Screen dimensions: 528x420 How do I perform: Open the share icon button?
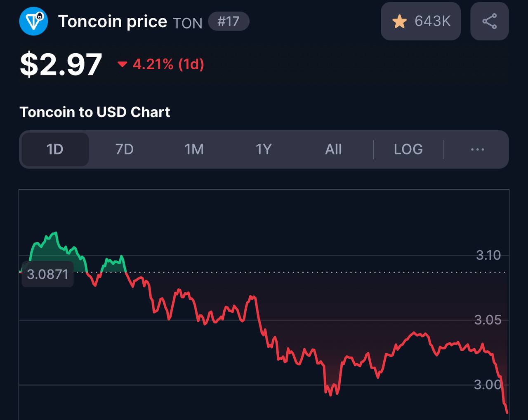489,21
